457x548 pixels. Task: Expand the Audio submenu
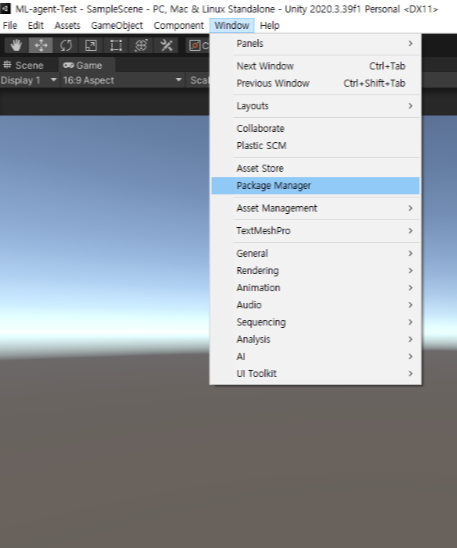[x=315, y=305]
